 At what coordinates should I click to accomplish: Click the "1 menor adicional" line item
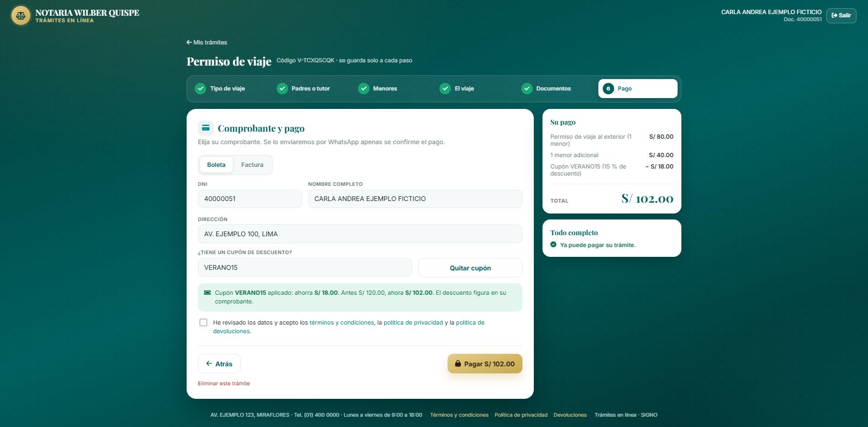pyautogui.click(x=612, y=155)
